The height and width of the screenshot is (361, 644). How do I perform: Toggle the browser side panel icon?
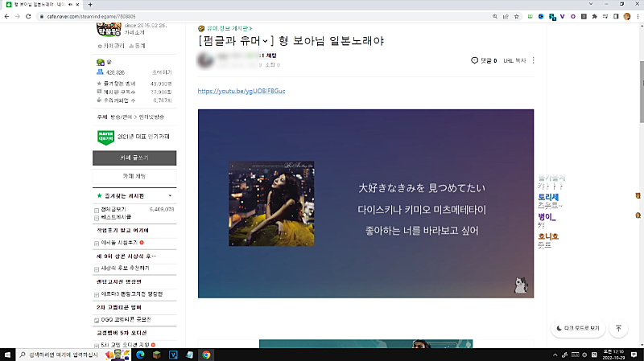[x=616, y=16]
